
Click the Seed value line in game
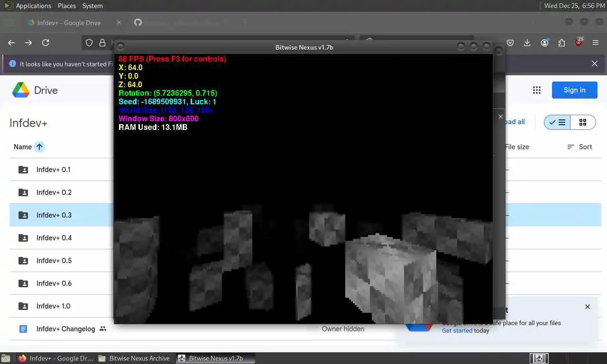point(167,101)
